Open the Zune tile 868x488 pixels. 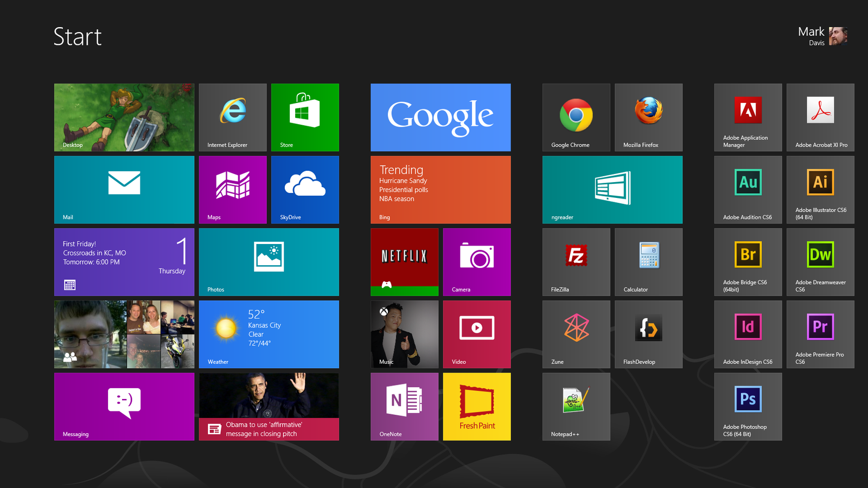pos(576,334)
